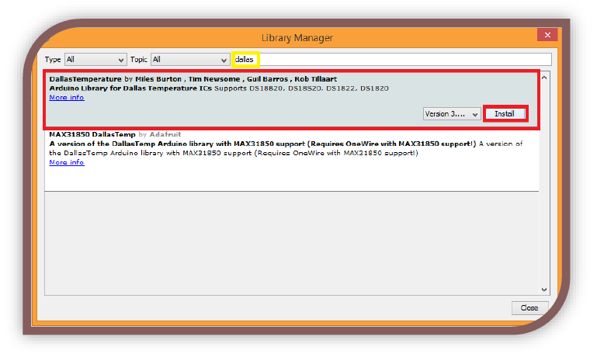Open the Topic dropdown set to All
This screenshot has height=364, width=597.
coord(190,60)
